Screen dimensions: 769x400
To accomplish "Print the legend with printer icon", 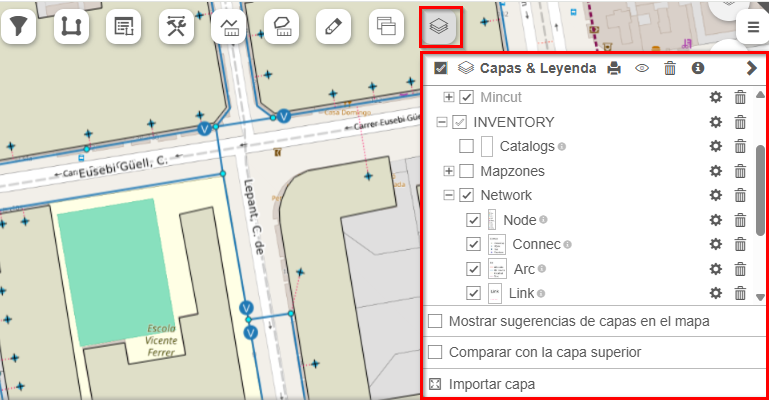I will pos(614,69).
